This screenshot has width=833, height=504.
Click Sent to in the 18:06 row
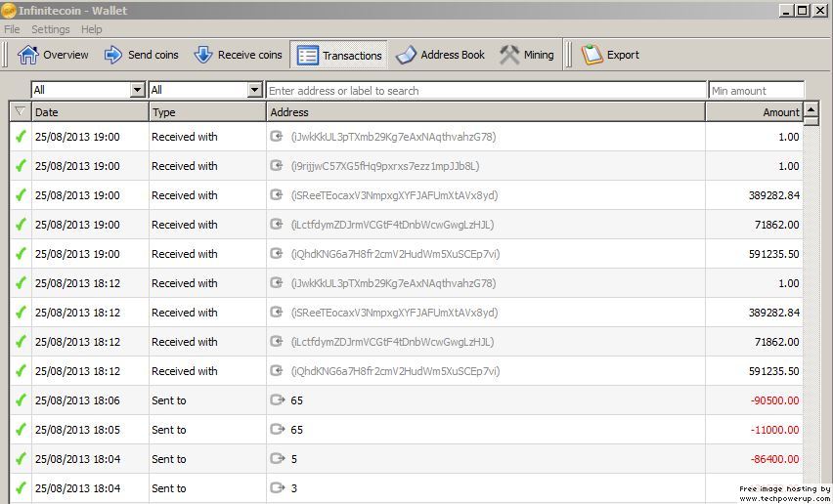[x=169, y=400]
